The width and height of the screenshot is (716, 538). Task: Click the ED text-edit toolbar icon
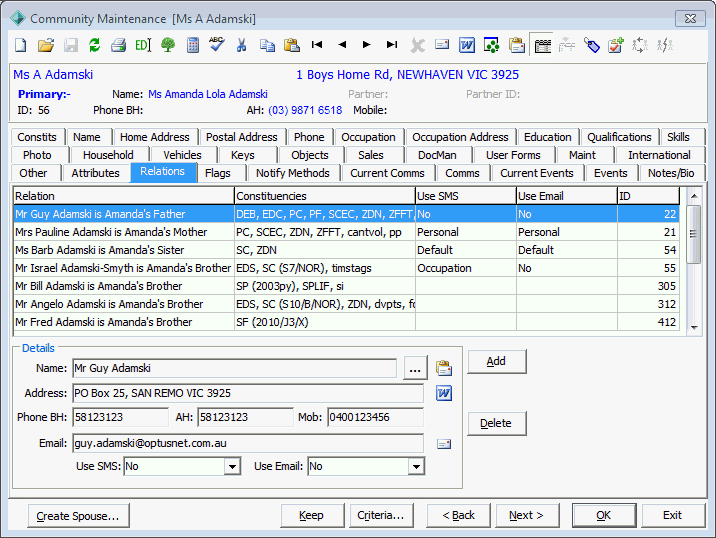(x=143, y=45)
